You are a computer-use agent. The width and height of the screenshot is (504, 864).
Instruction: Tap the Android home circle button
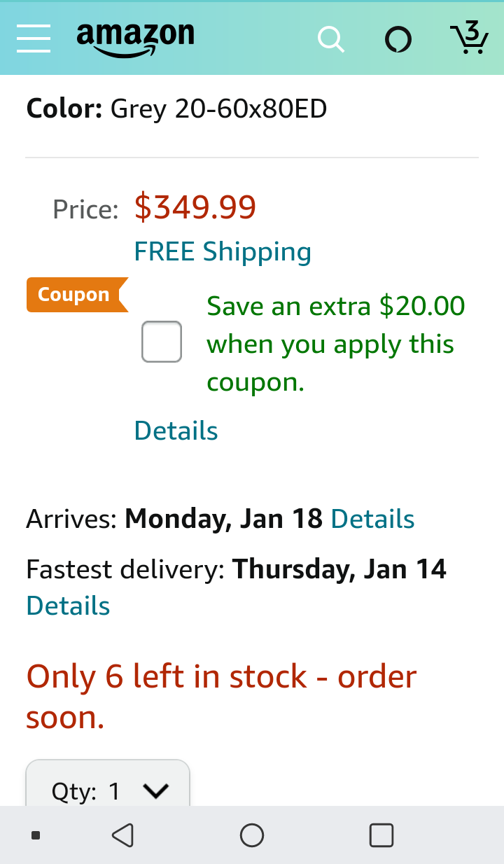tap(252, 835)
